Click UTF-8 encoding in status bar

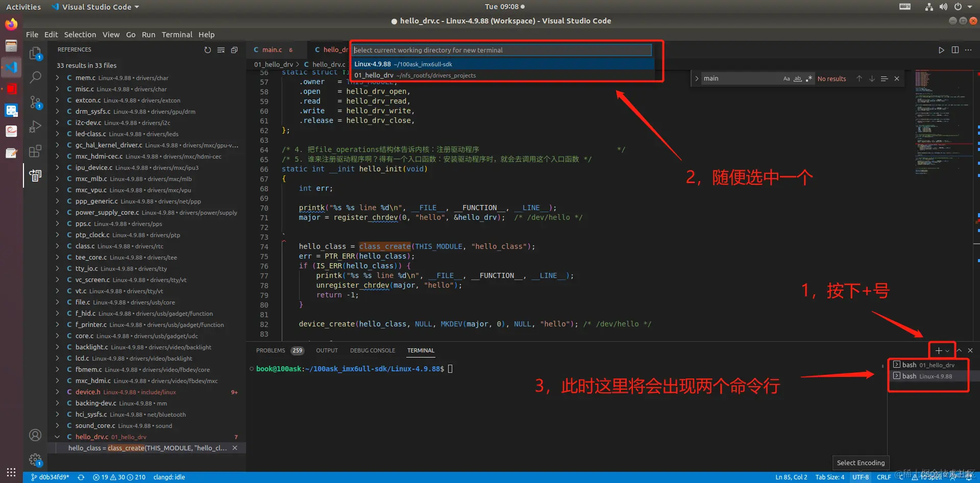click(x=861, y=477)
